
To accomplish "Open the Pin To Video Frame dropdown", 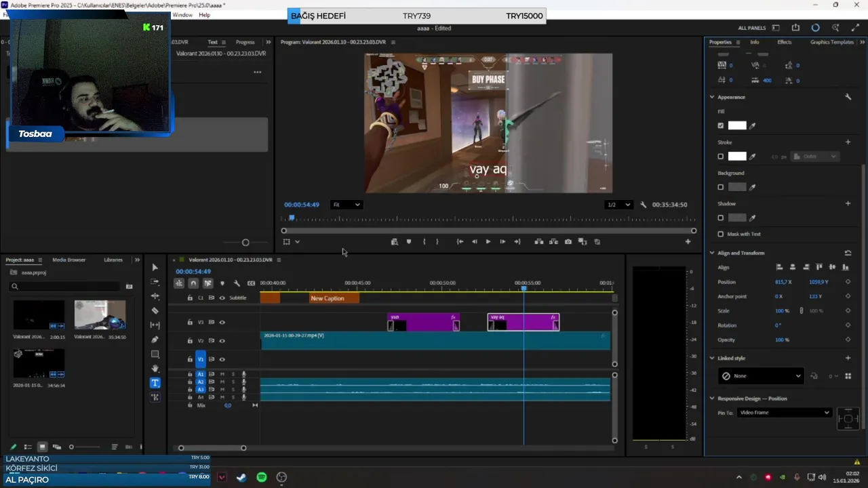I will (x=784, y=413).
